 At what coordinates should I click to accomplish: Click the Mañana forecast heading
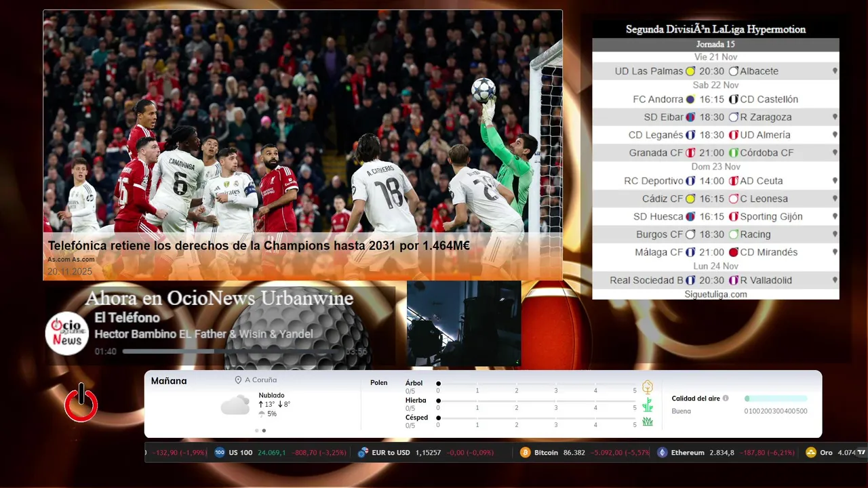coord(169,381)
